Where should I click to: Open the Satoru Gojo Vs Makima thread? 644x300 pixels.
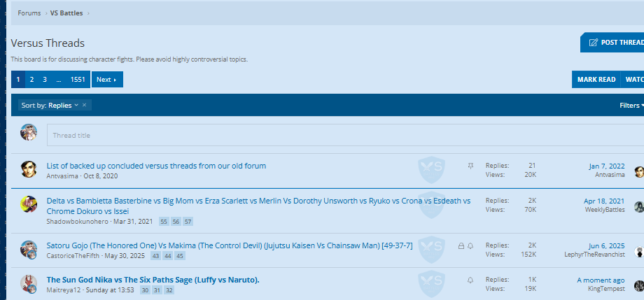230,246
